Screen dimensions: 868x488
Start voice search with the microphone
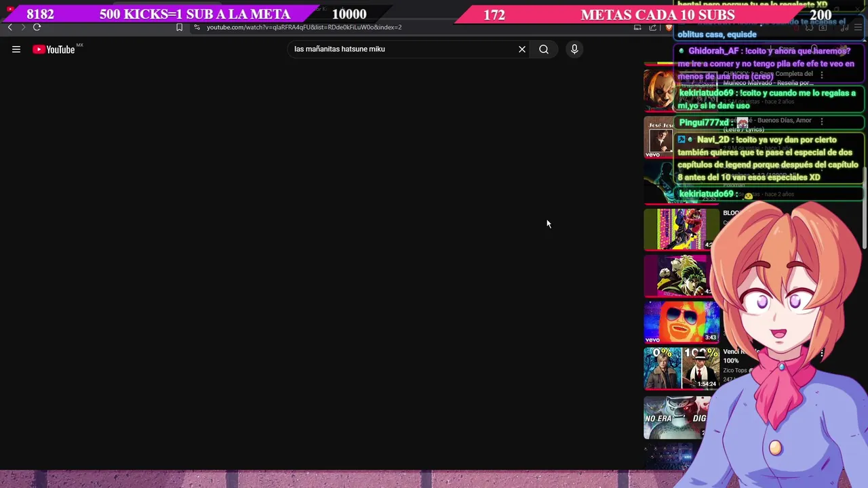pyautogui.click(x=574, y=49)
